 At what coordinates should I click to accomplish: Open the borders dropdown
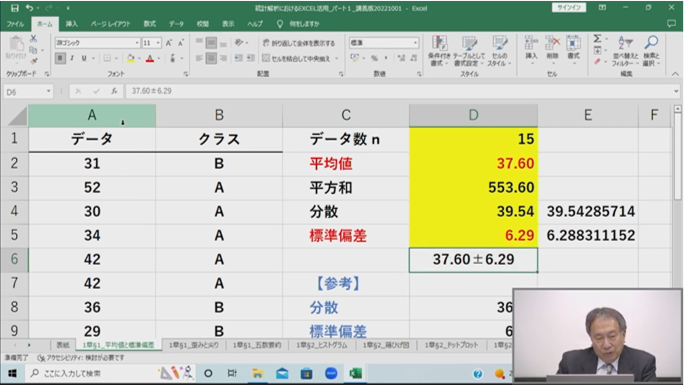pos(116,58)
